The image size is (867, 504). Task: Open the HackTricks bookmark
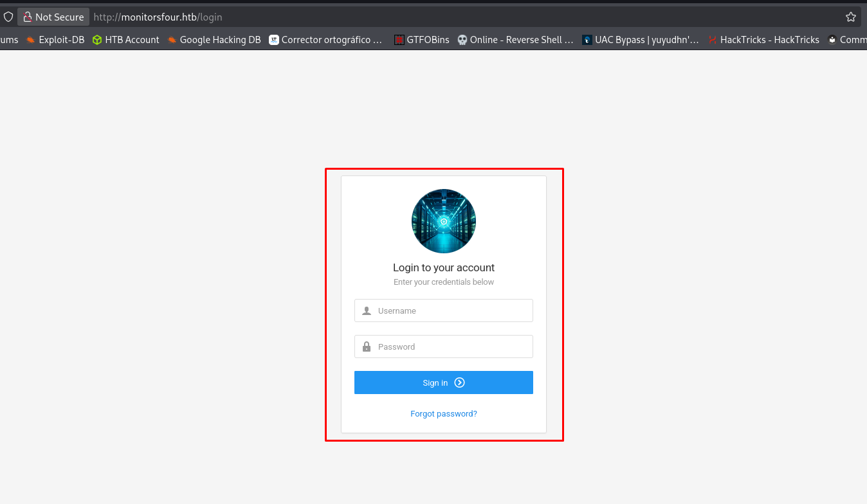pyautogui.click(x=763, y=40)
